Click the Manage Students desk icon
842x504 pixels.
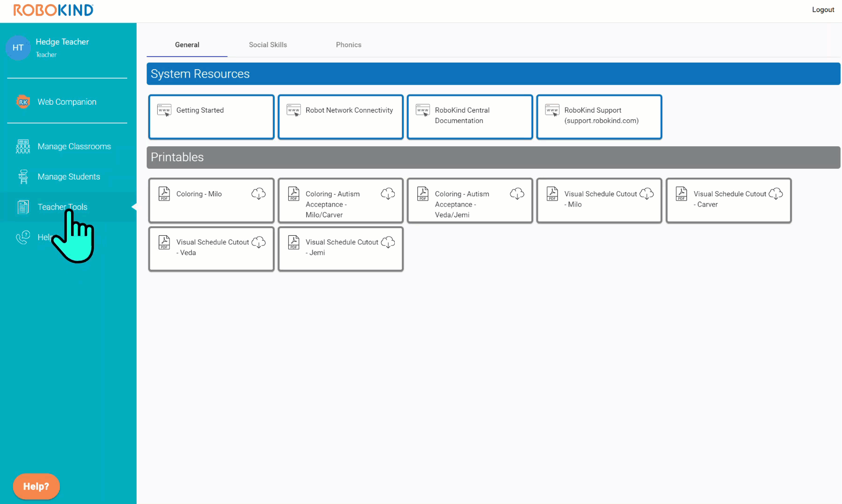(x=23, y=177)
